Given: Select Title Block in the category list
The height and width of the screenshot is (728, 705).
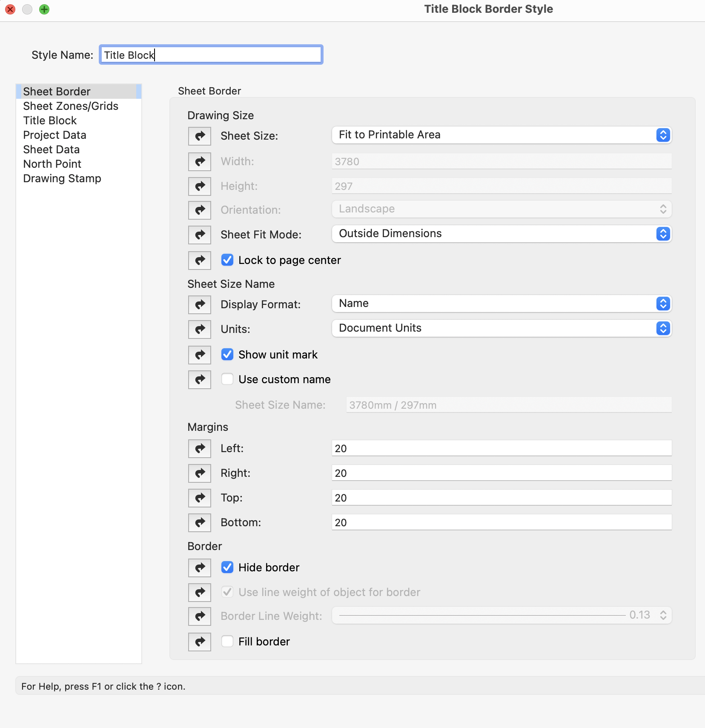Looking at the screenshot, I should [x=50, y=120].
